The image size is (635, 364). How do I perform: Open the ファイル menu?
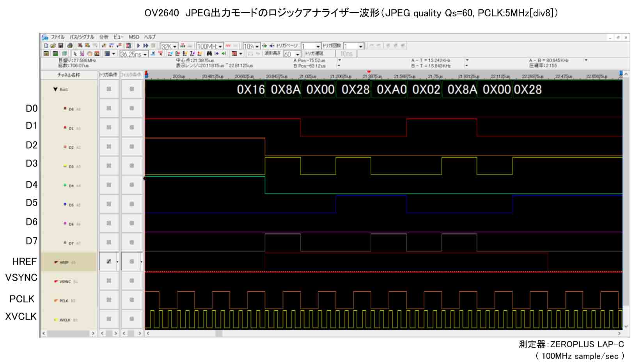click(x=58, y=37)
